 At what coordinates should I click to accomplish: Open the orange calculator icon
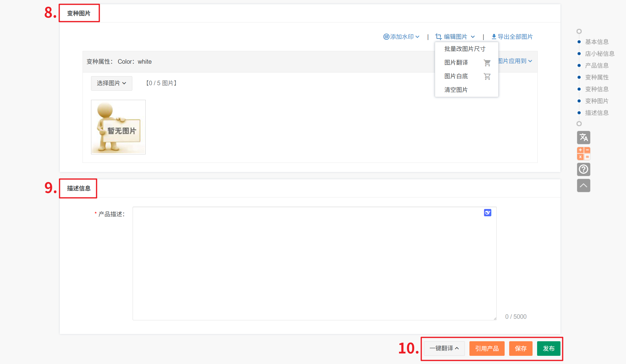(583, 153)
